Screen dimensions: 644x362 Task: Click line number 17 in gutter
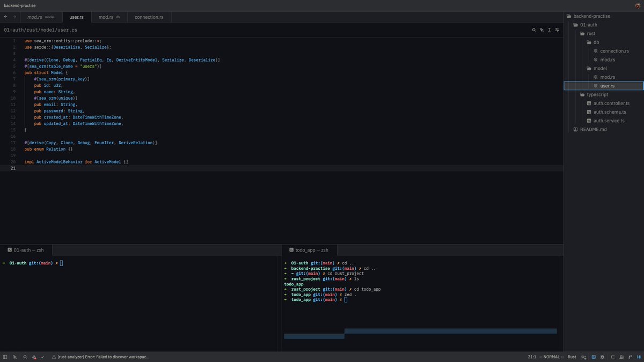click(13, 143)
